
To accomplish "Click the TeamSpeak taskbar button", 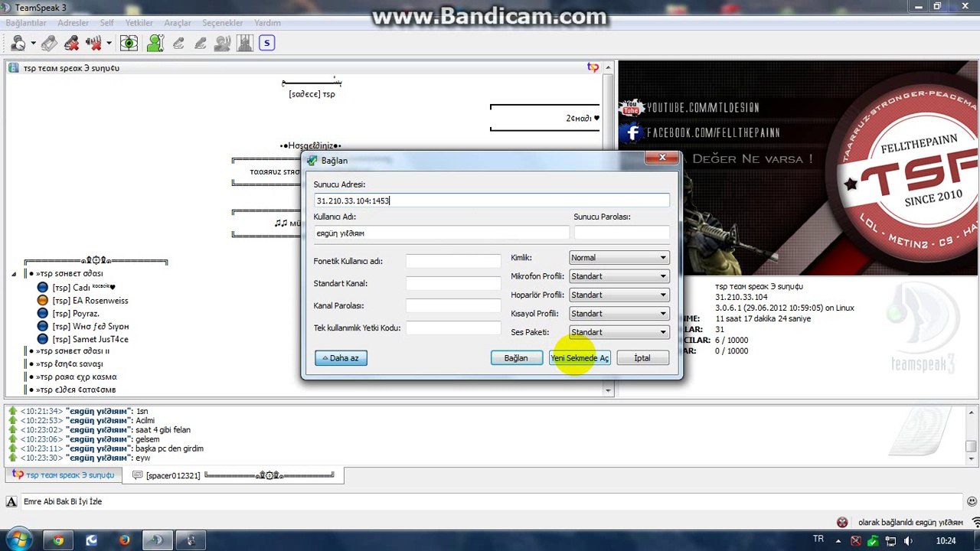I will [158, 540].
